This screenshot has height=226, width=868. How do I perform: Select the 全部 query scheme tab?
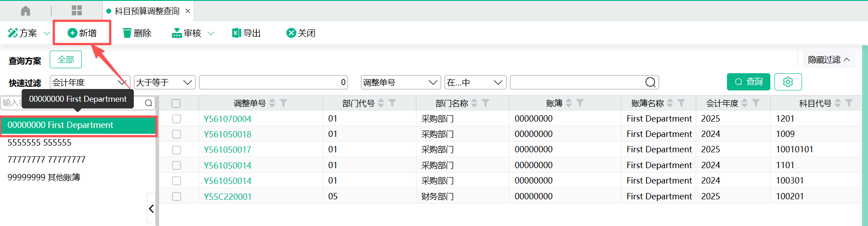point(66,60)
